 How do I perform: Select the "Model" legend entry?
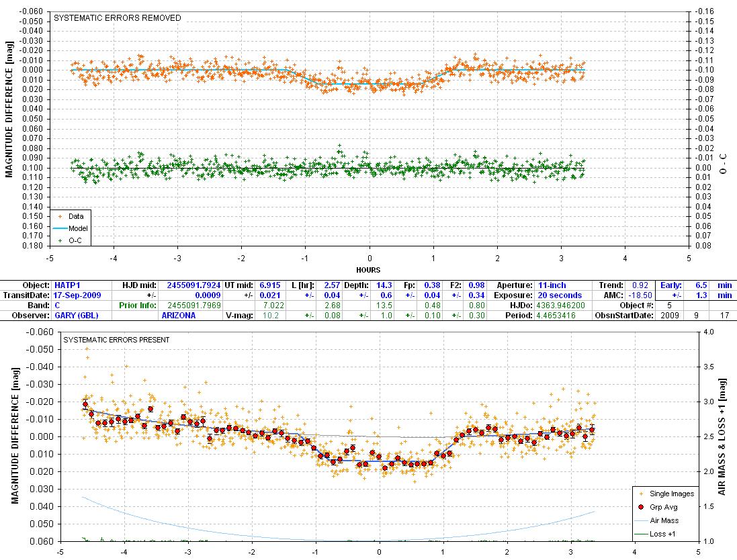click(71, 228)
